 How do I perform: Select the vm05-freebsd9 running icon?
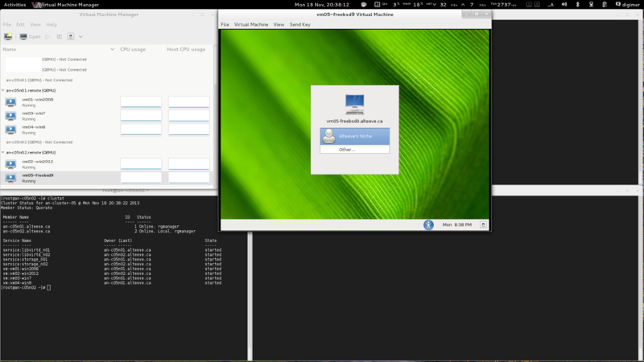click(x=10, y=178)
